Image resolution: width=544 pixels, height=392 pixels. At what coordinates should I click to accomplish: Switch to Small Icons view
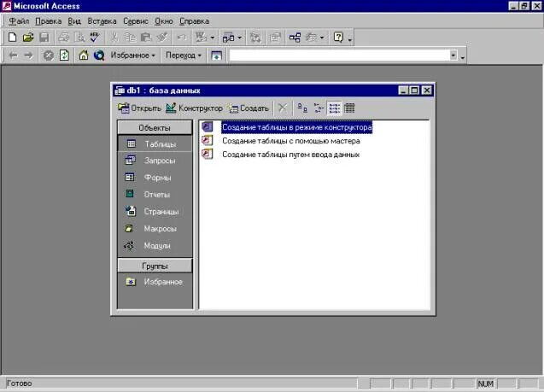point(319,108)
